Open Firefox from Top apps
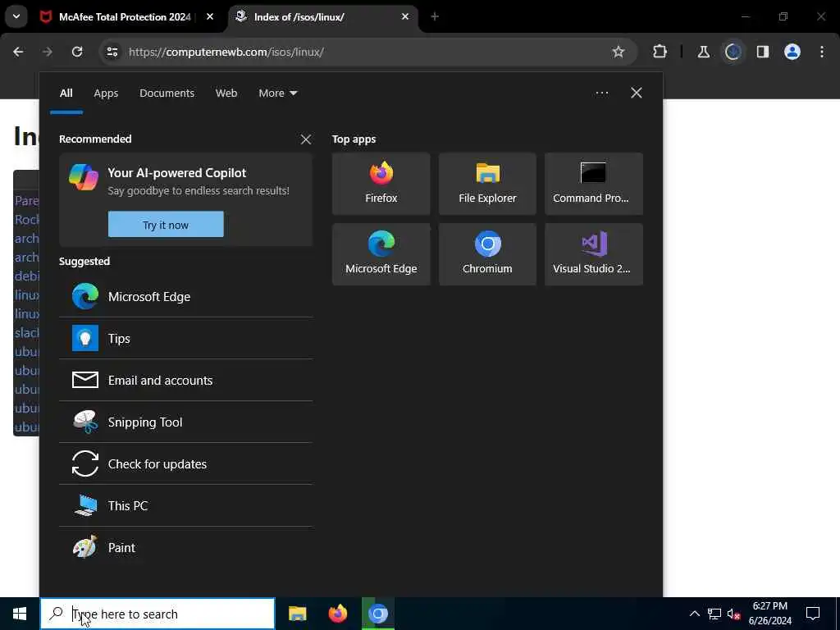Screen dimensions: 840x630 pos(381,184)
